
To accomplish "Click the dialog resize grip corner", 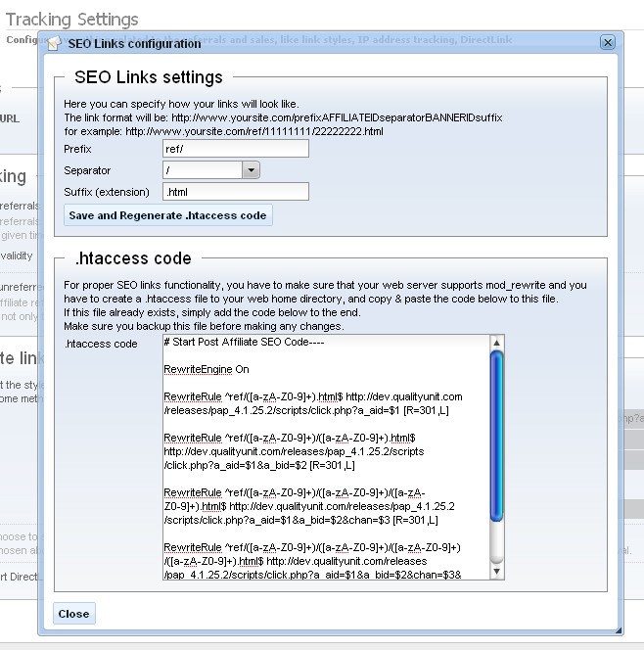I will 619,630.
